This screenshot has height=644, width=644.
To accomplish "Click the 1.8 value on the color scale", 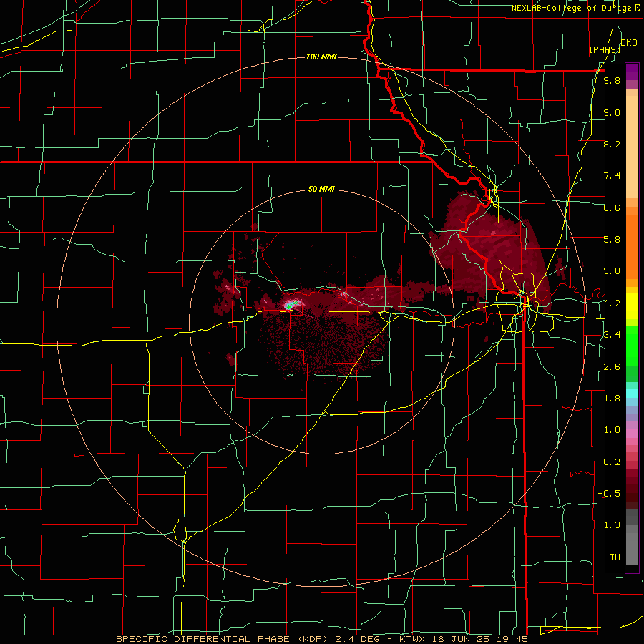I will click(612, 399).
